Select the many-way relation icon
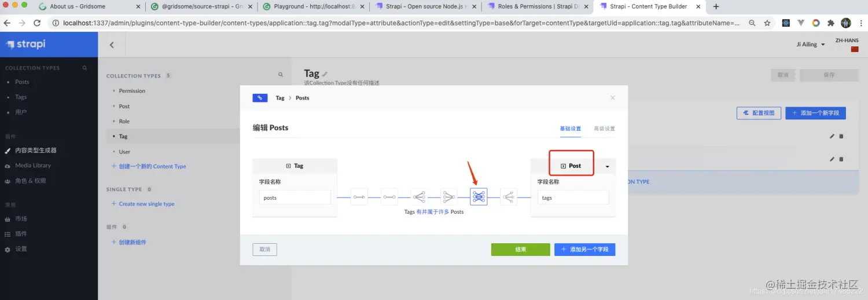The image size is (868, 300). 509,197
